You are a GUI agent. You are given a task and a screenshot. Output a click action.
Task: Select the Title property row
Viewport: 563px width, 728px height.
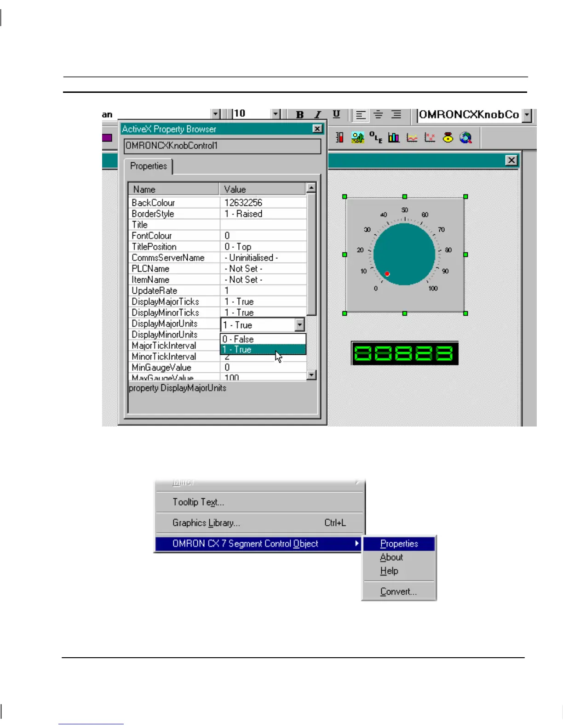[217, 225]
